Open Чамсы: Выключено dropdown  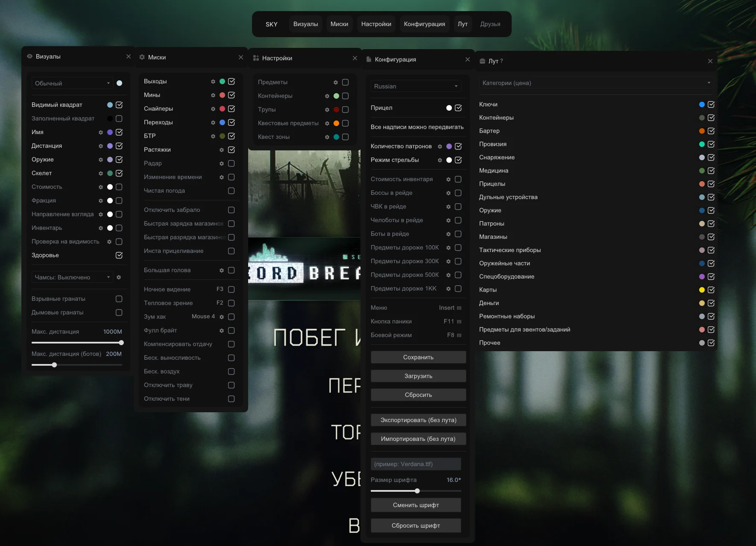(72, 277)
